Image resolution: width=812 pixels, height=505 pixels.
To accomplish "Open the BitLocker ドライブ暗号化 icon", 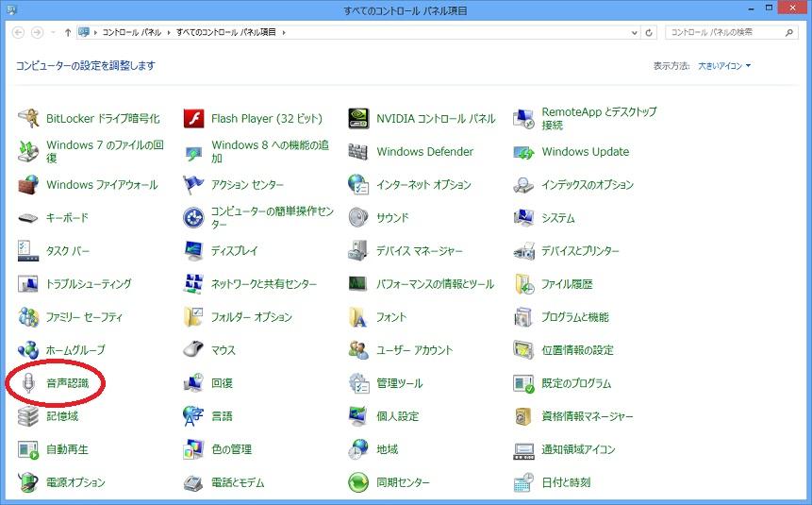I will [x=28, y=119].
